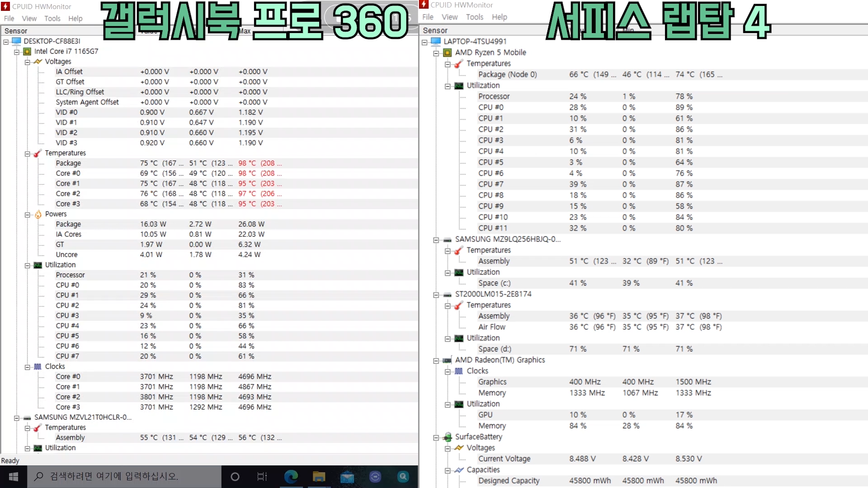Click the SAMSUNG MZ9LQ256HBJQ drive icon
This screenshot has height=488, width=868.
click(x=448, y=239)
